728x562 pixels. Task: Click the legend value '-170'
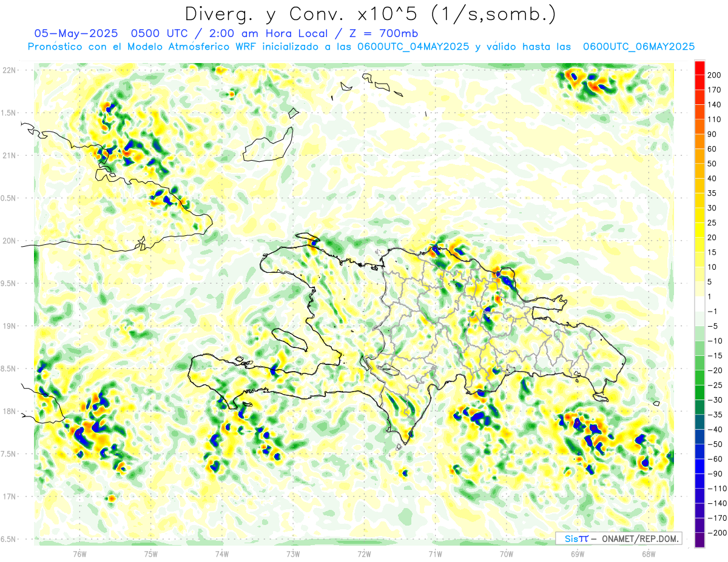718,518
